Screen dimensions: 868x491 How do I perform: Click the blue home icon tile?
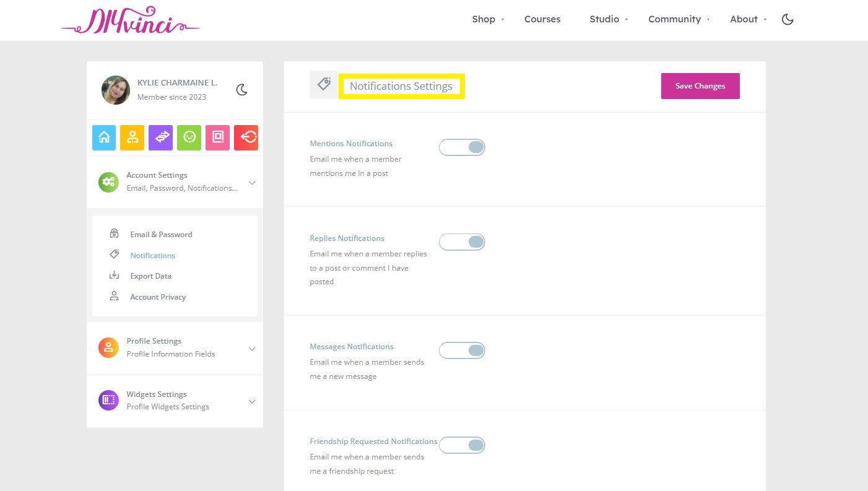[104, 137]
